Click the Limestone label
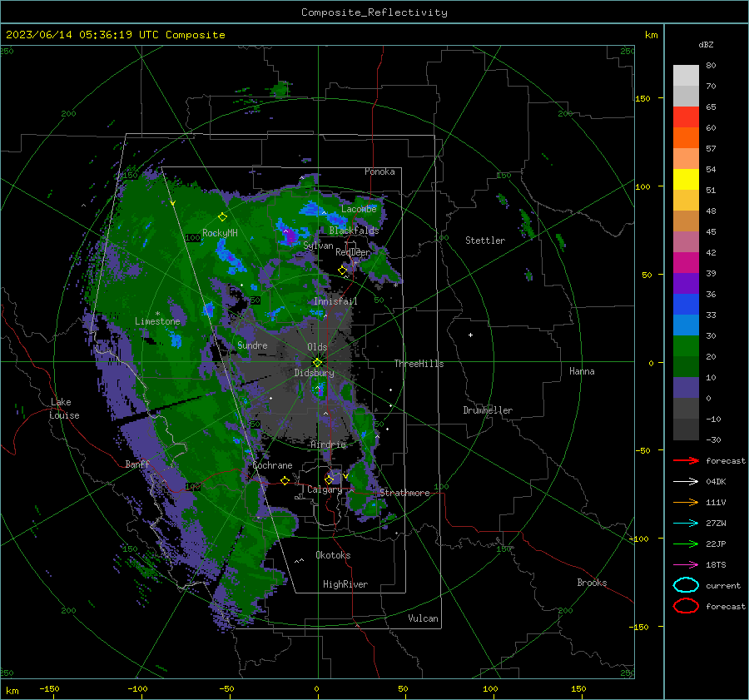 point(157,321)
